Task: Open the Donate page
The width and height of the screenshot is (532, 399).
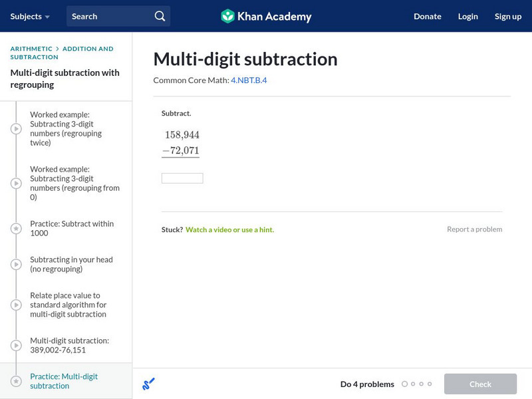Action: 427,16
